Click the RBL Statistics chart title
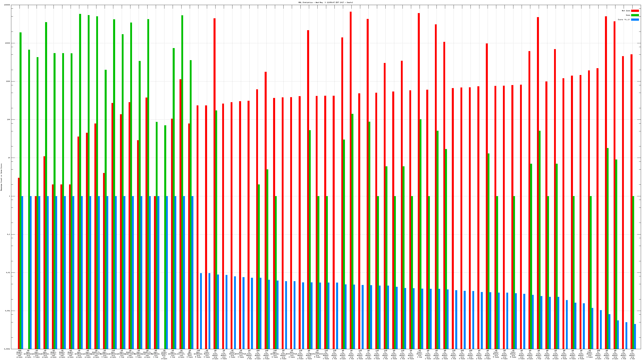The height and width of the screenshot is (362, 644). pos(325,2)
